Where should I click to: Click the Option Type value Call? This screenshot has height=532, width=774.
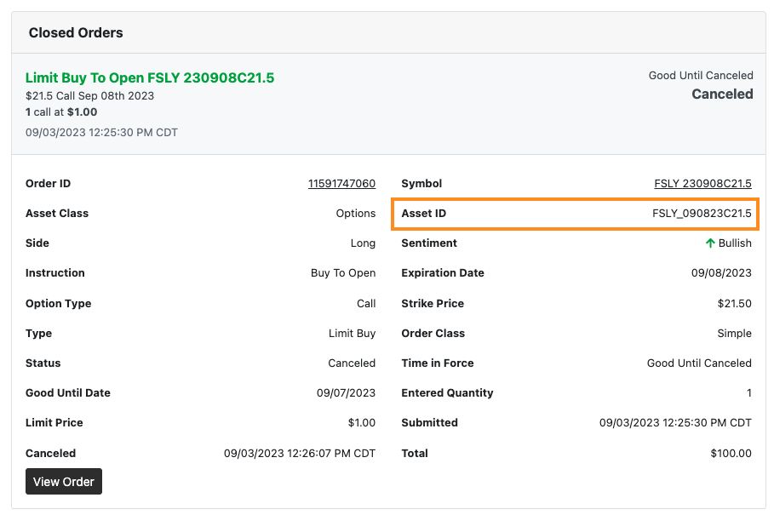366,304
